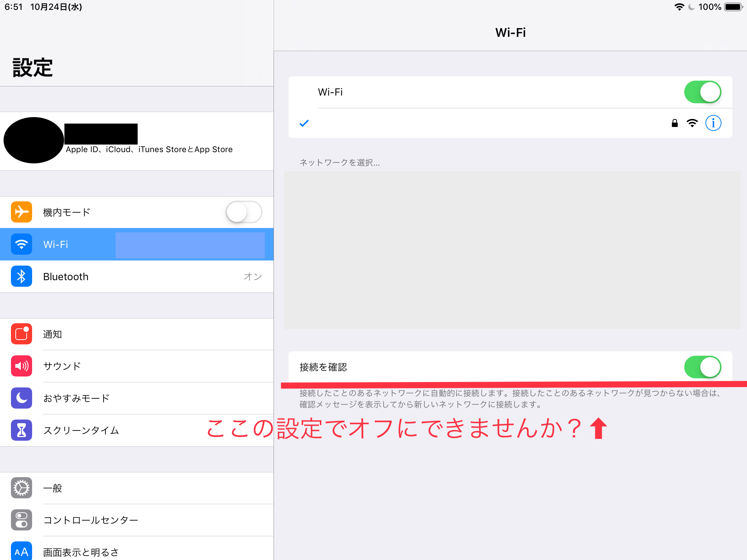Tap the Control Center switches icon
Viewport: 747px width, 560px height.
point(22,520)
